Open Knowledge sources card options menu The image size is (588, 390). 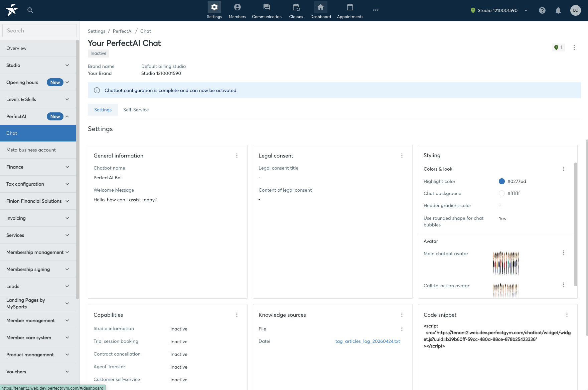pyautogui.click(x=402, y=315)
